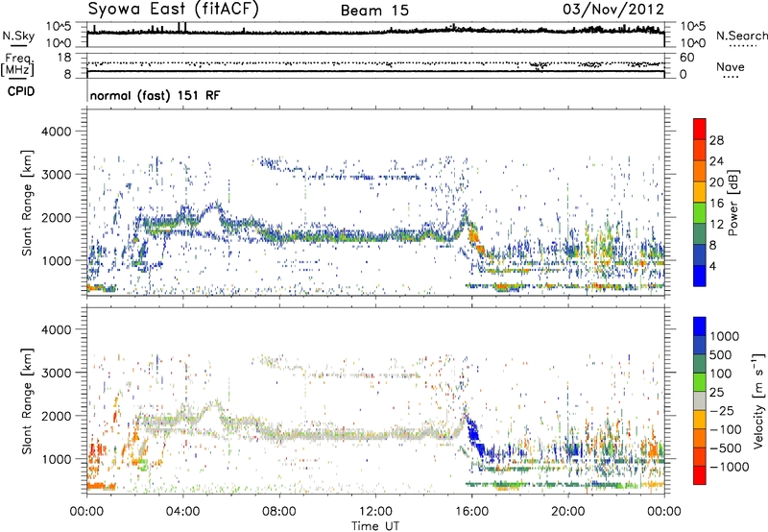Click the "24" tick on Power colorbar
This screenshot has height=532, width=768.
(716, 161)
